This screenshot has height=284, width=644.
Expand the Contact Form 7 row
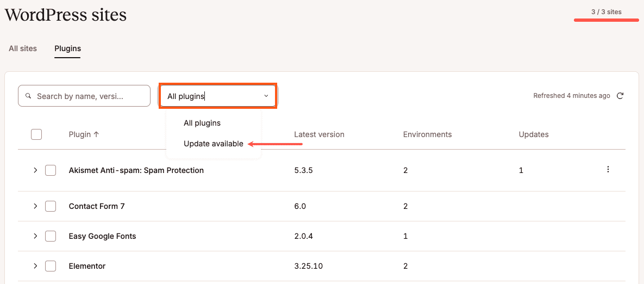pos(35,206)
